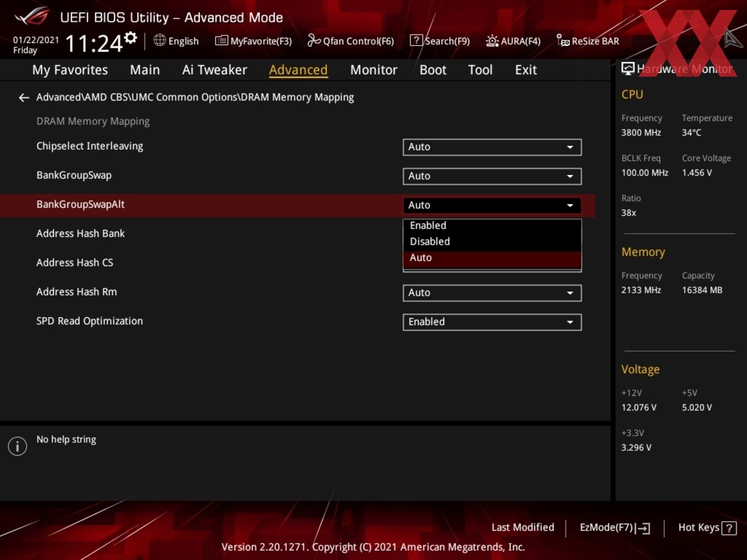The width and height of the screenshot is (747, 560).
Task: Open the AURA lighting icon
Action: point(492,41)
